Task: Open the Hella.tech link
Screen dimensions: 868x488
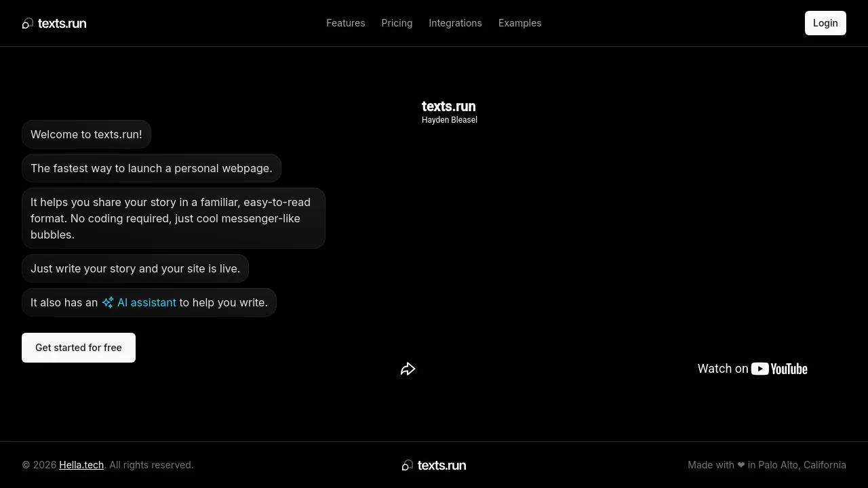Action: pos(81,465)
